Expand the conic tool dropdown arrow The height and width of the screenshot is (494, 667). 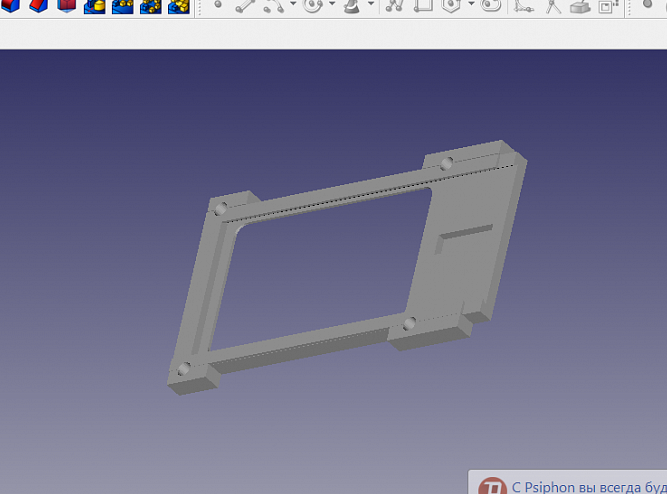coord(371,5)
